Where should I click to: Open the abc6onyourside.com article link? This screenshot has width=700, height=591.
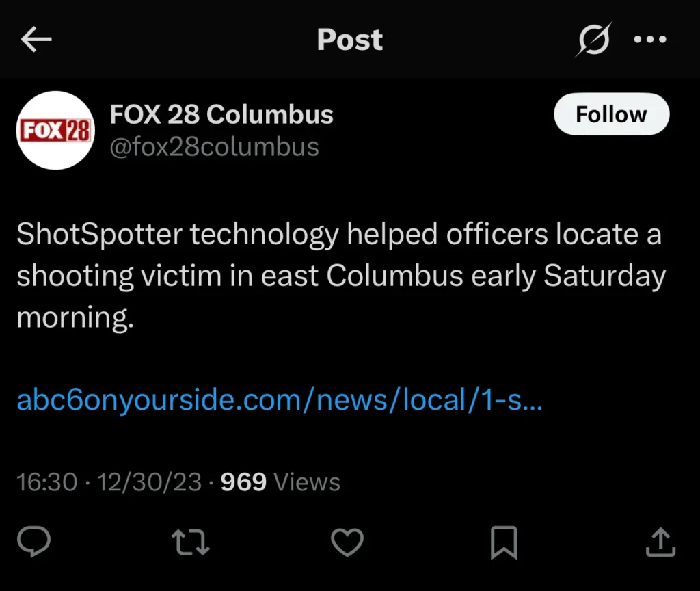[279, 399]
